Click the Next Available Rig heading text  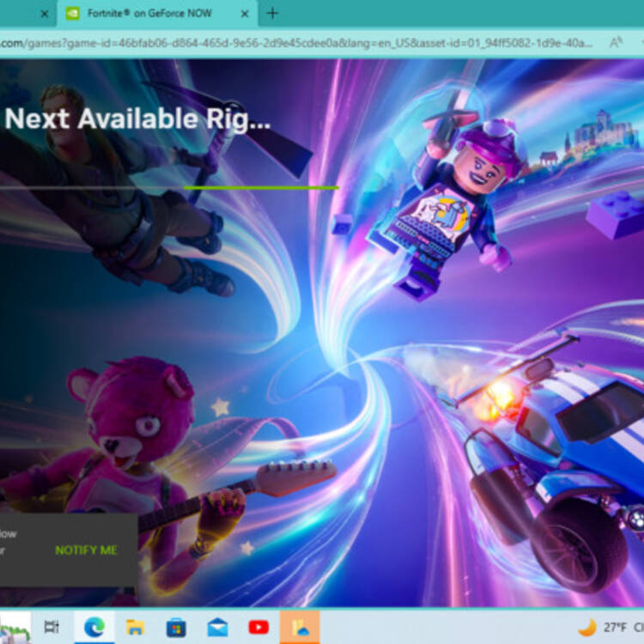pos(137,119)
